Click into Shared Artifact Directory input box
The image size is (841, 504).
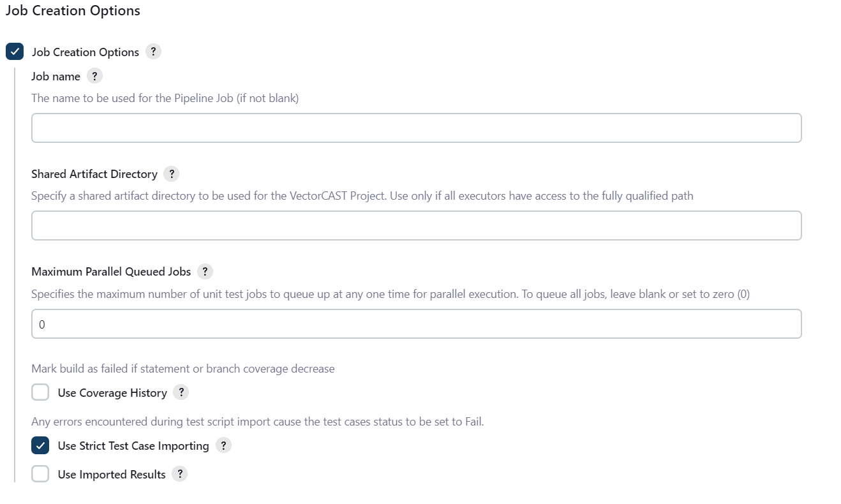pos(417,226)
